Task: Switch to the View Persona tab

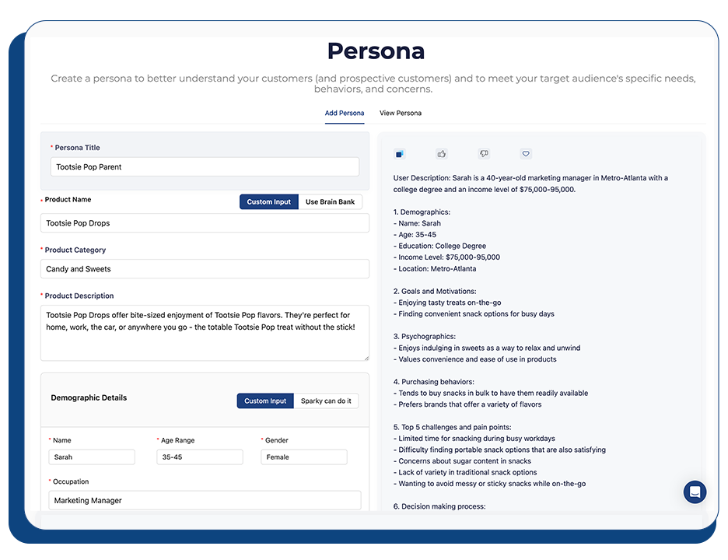Action: pyautogui.click(x=401, y=114)
